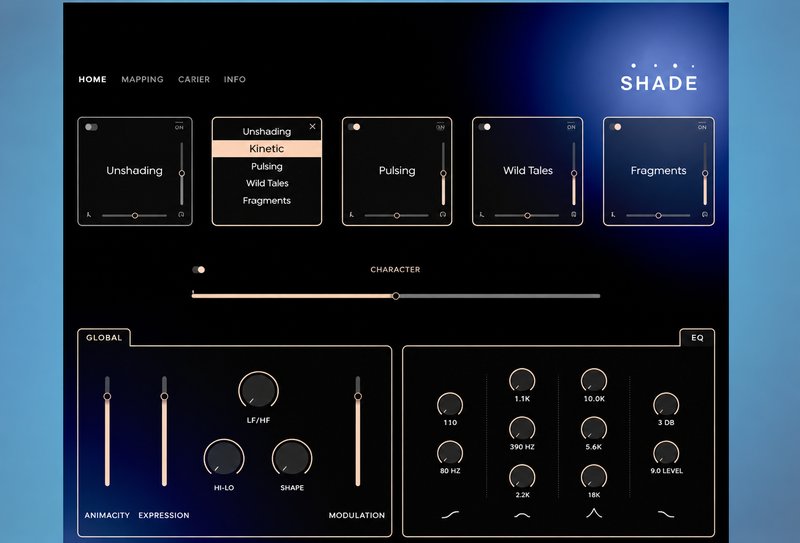Screen dimensions: 800x543
Task: Click the MODULATION vertical slider handle
Action: [x=358, y=396]
